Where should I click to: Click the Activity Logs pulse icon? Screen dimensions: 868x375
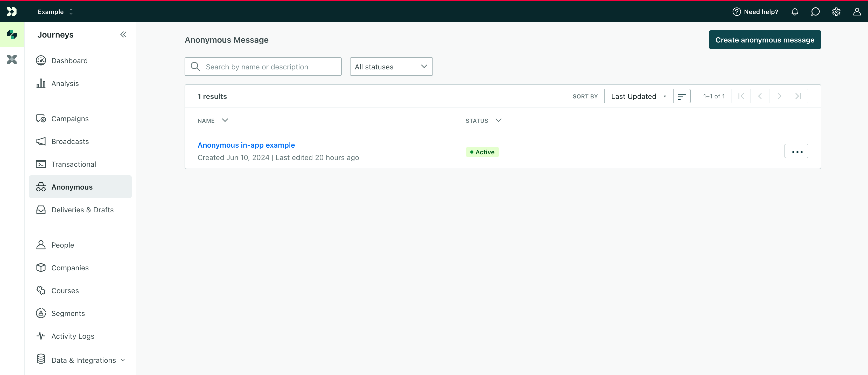[41, 336]
